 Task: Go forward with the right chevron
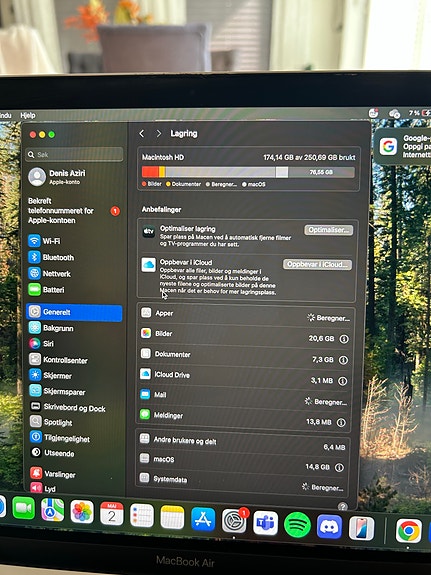(x=158, y=133)
